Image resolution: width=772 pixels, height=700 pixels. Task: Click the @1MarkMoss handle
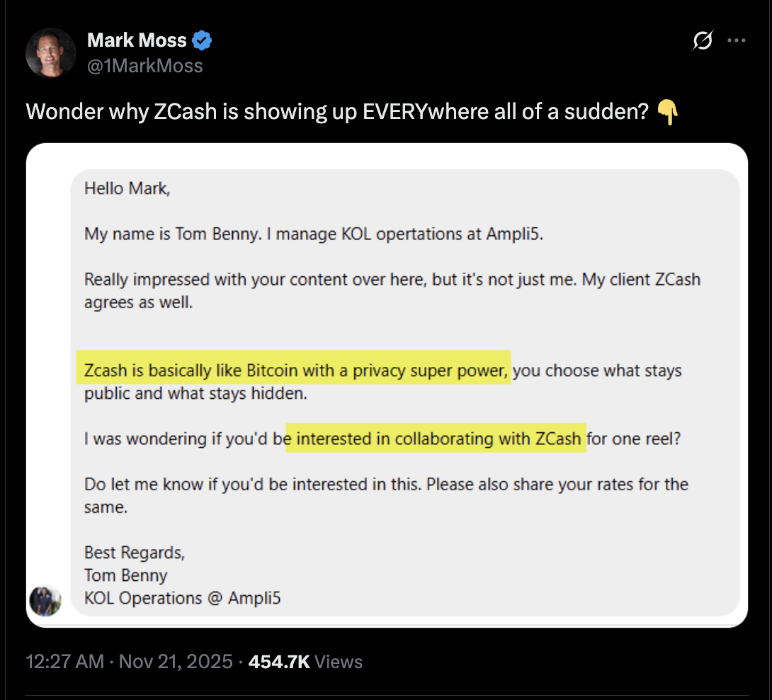[x=144, y=65]
